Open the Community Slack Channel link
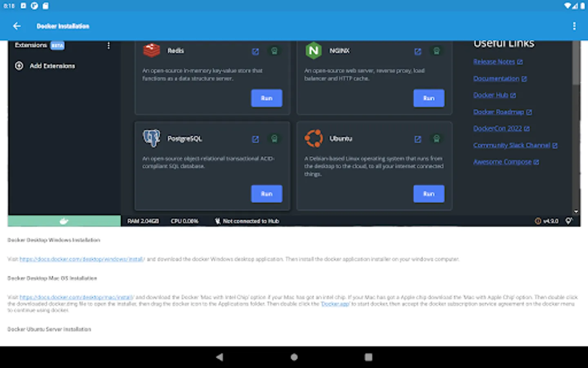The width and height of the screenshot is (588, 368). [512, 145]
